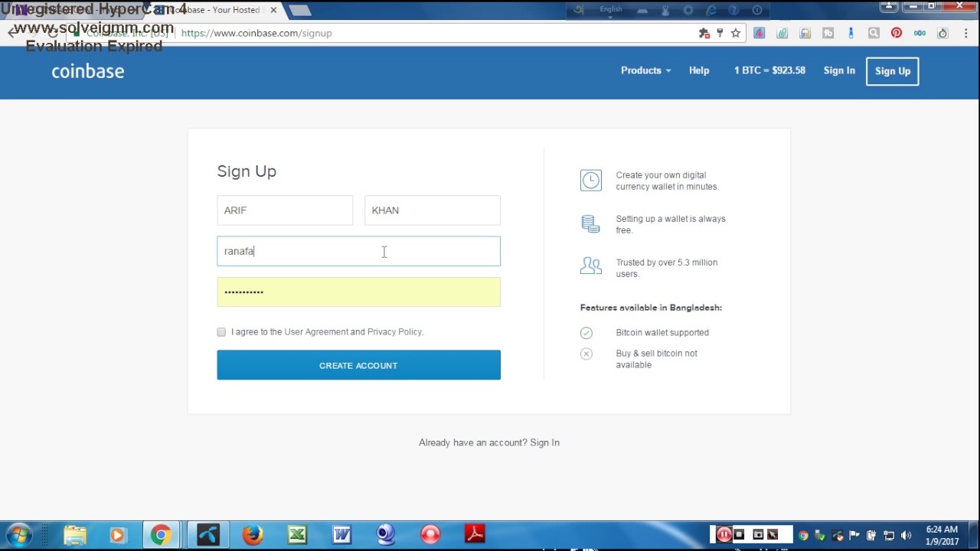Open the User Agreement link

pos(316,332)
